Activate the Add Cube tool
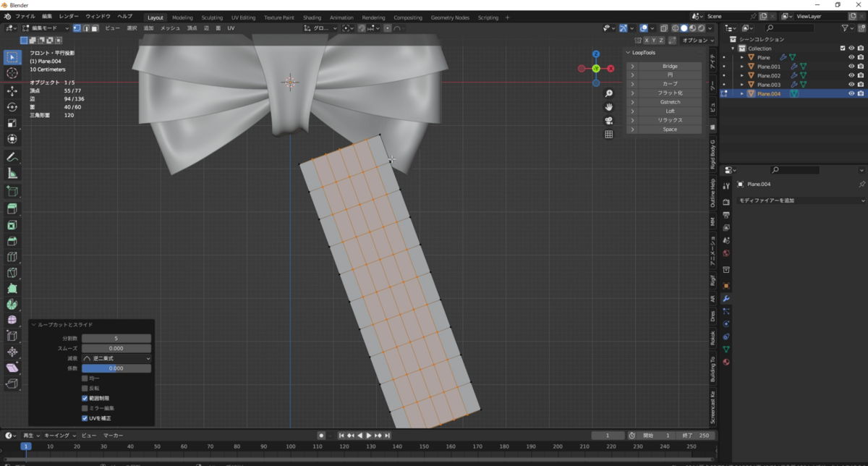Image resolution: width=868 pixels, height=466 pixels. (12, 191)
